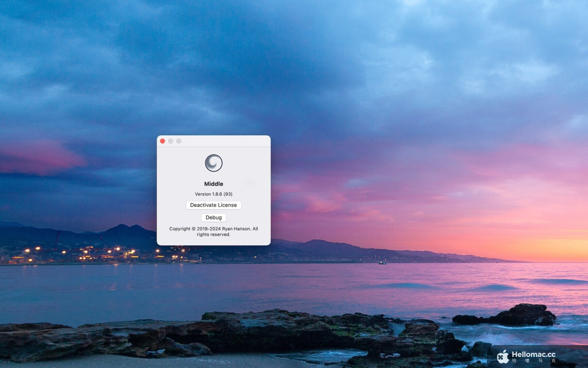Image resolution: width=588 pixels, height=368 pixels.
Task: Click the Deactivate License button
Action: pyautogui.click(x=214, y=205)
